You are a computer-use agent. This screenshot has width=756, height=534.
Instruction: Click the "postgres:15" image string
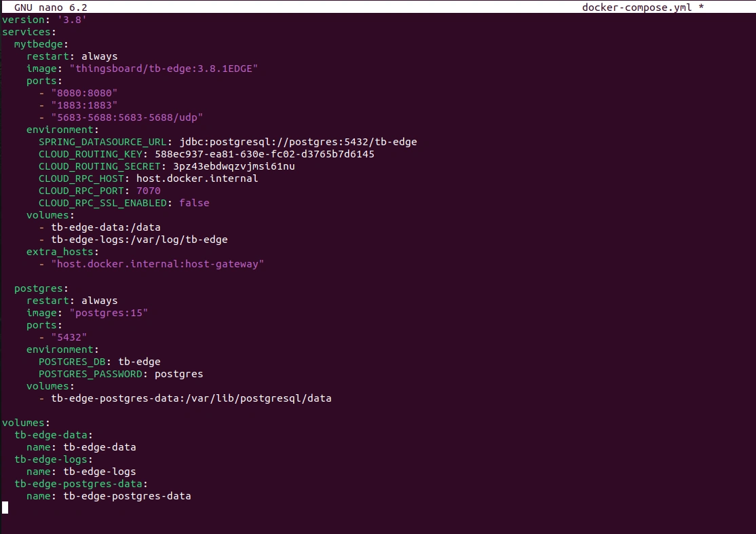pyautogui.click(x=109, y=313)
